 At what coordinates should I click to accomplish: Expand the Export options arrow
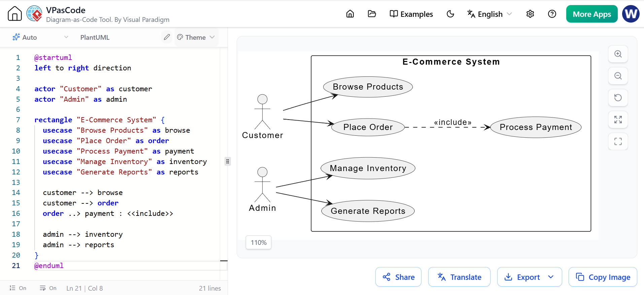coord(551,277)
